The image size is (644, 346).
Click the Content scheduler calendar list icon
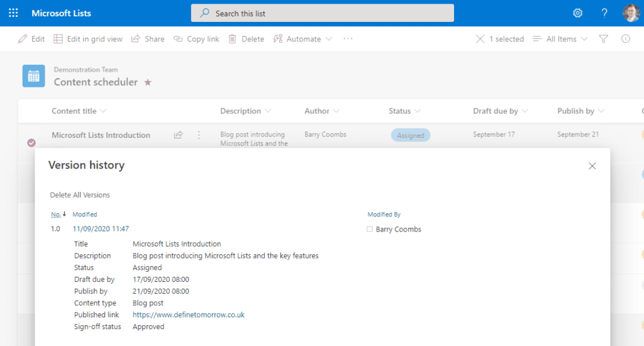pyautogui.click(x=34, y=76)
